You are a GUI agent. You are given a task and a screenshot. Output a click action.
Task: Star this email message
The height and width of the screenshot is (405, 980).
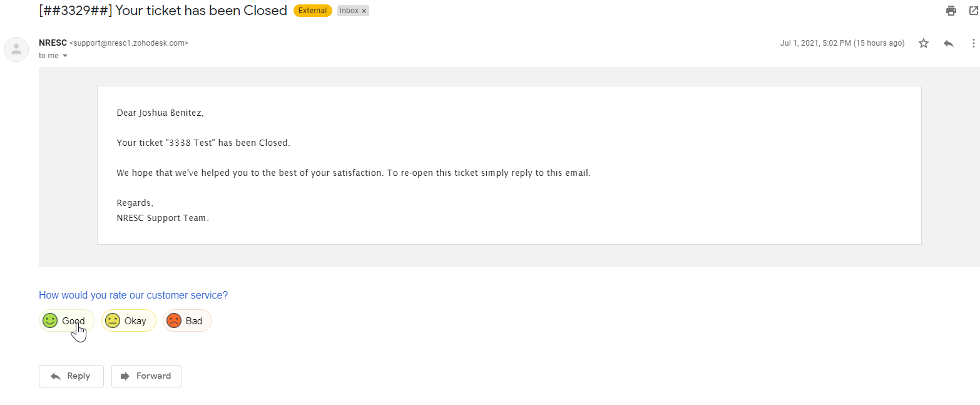(924, 43)
